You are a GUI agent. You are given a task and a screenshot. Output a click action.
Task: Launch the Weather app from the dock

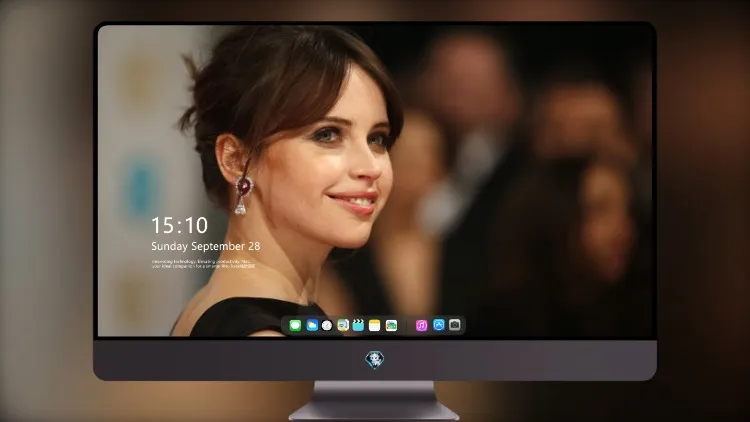[x=312, y=325]
